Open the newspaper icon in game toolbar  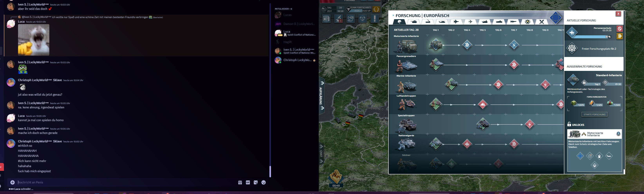tap(326, 18)
